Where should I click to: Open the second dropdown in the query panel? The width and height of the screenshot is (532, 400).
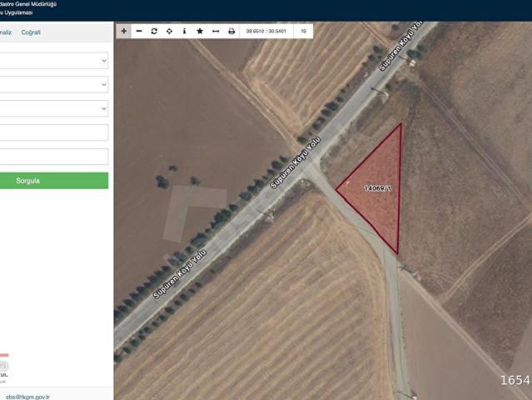(x=53, y=84)
